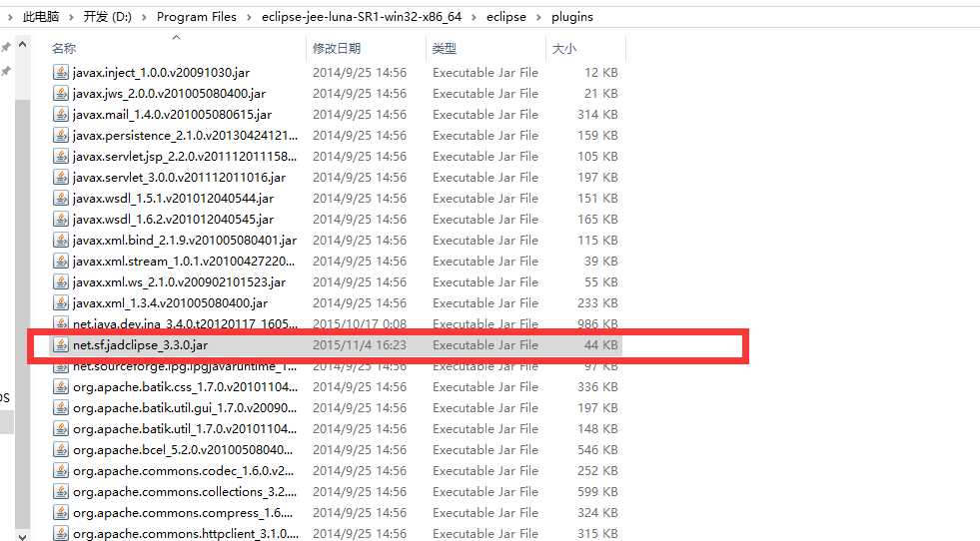980x541 pixels.
Task: Click the jar icon of javax.wsdl_1.5.1 file
Action: tap(61, 199)
